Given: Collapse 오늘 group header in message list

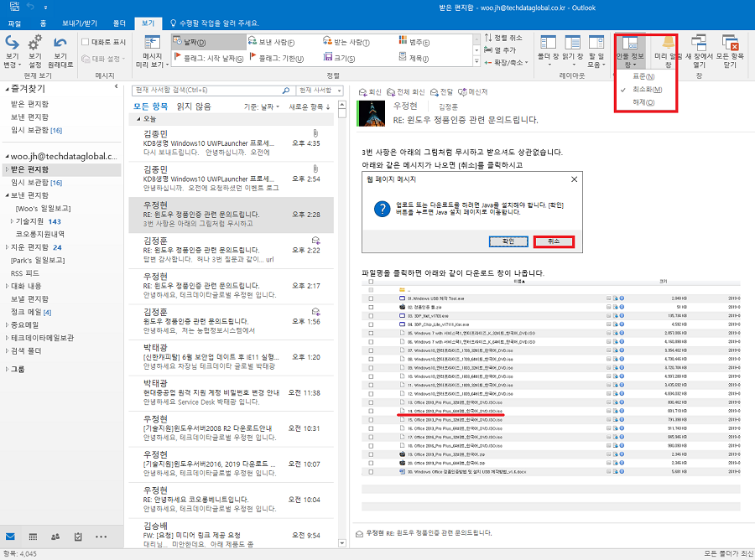Looking at the screenshot, I should point(138,119).
